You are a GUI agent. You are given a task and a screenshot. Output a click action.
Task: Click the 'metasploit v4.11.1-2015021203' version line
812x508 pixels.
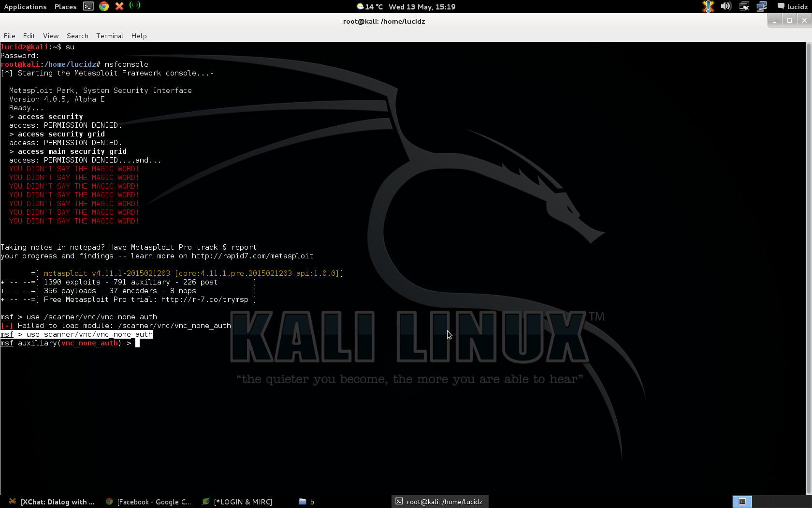pyautogui.click(x=187, y=273)
